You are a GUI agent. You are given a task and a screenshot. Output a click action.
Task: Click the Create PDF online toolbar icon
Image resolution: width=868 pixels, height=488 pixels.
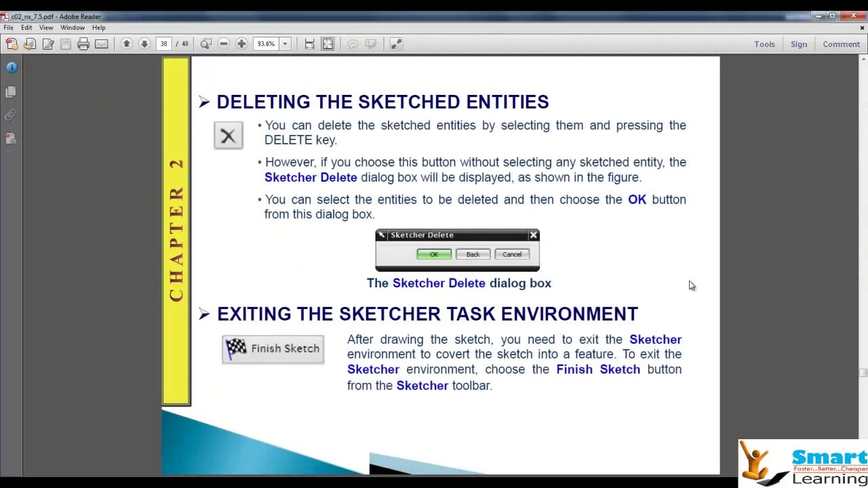point(12,44)
